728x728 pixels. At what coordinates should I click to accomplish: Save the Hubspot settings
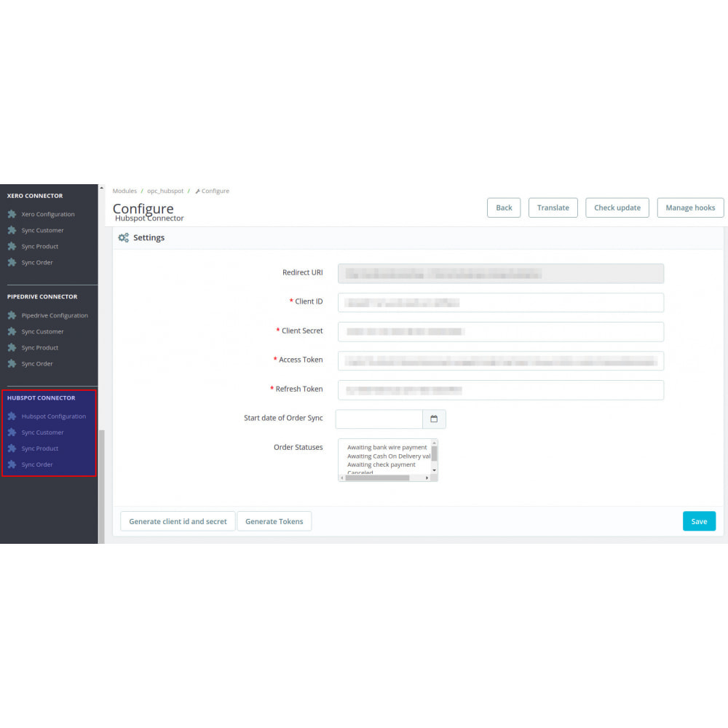point(699,521)
